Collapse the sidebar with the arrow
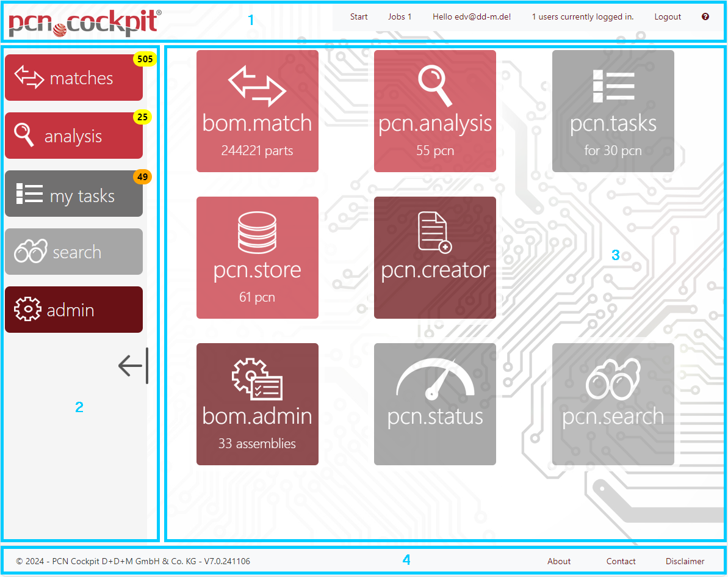728x577 pixels. point(132,366)
